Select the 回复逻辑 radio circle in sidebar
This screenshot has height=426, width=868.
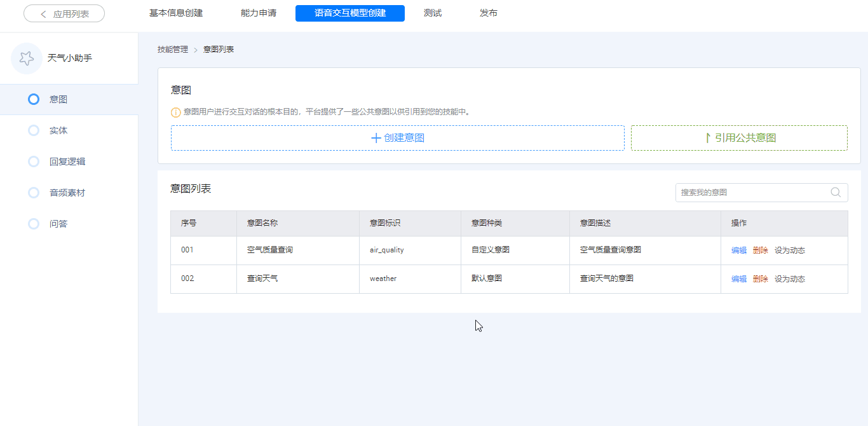(x=34, y=161)
